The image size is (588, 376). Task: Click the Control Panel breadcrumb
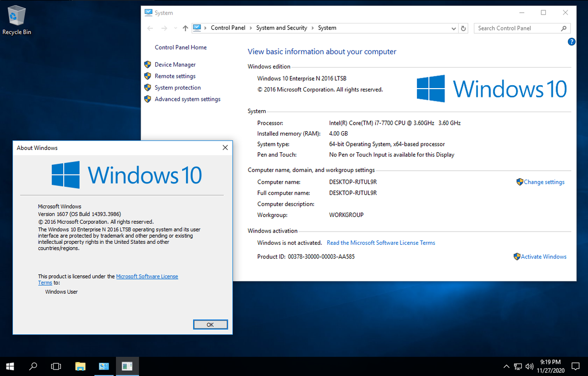228,28
